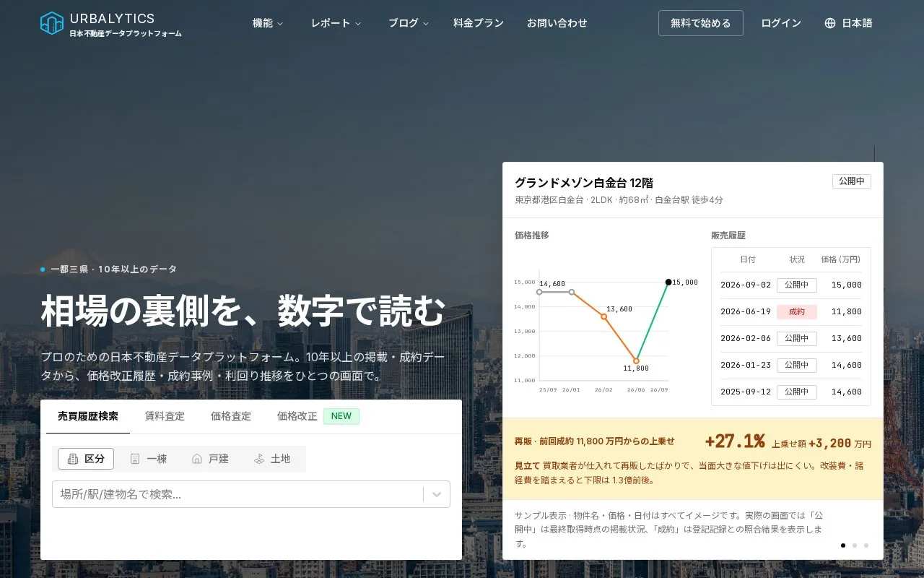Click the 2026-09-02 history row date
The image size is (924, 578).
(746, 285)
